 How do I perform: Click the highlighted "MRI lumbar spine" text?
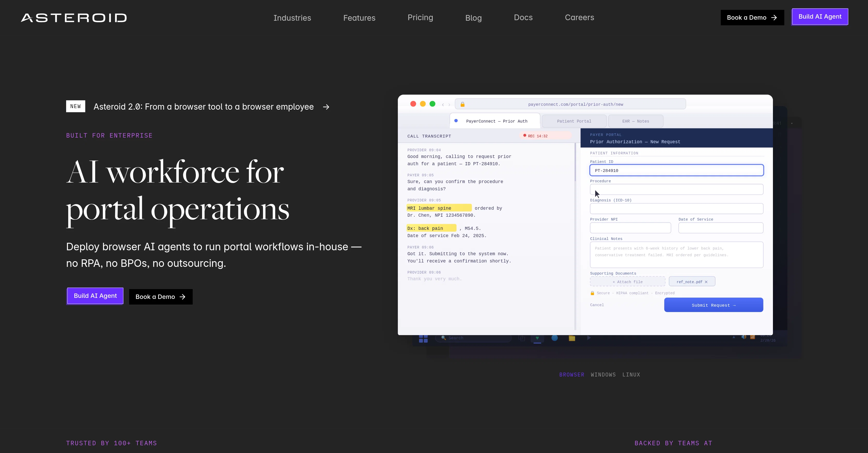click(x=439, y=208)
